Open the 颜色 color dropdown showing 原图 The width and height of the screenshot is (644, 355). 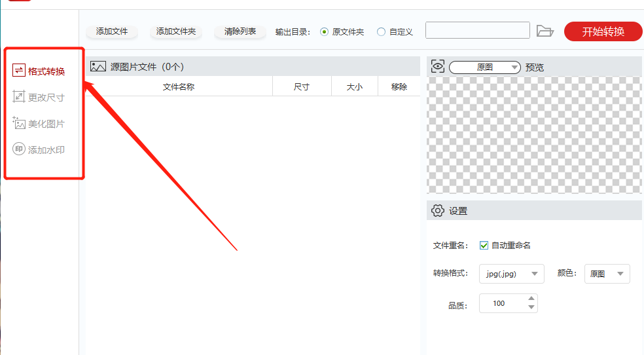607,274
